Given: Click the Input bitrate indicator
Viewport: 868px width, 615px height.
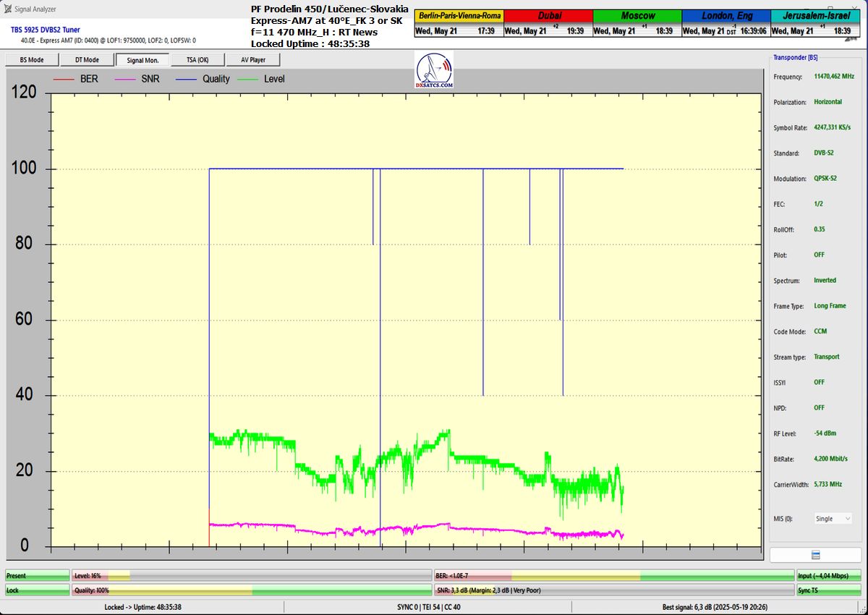Looking at the screenshot, I should tap(830, 576).
